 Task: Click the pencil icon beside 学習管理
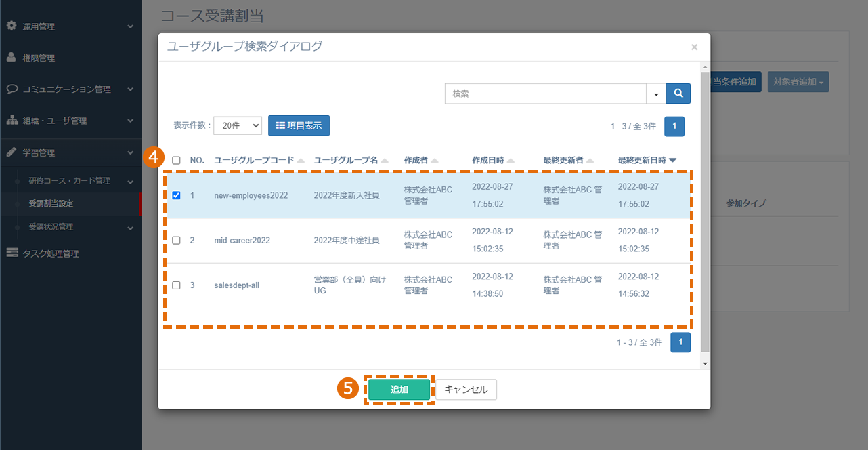pos(11,152)
